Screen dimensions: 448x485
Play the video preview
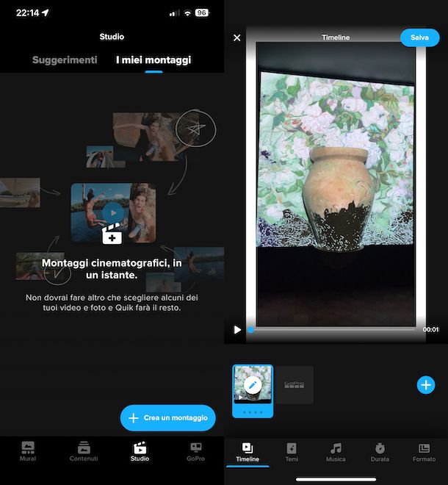click(x=237, y=330)
